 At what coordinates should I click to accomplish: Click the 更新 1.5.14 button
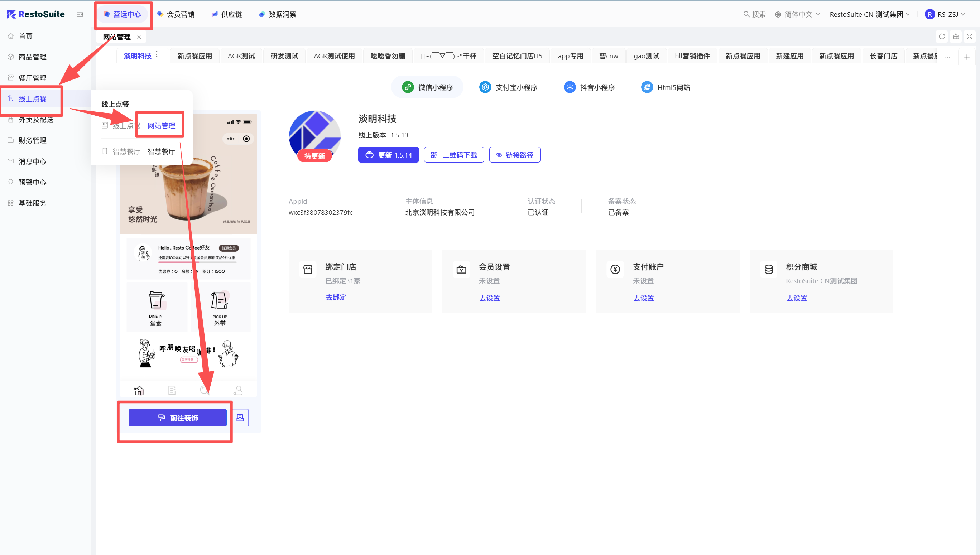tap(388, 155)
